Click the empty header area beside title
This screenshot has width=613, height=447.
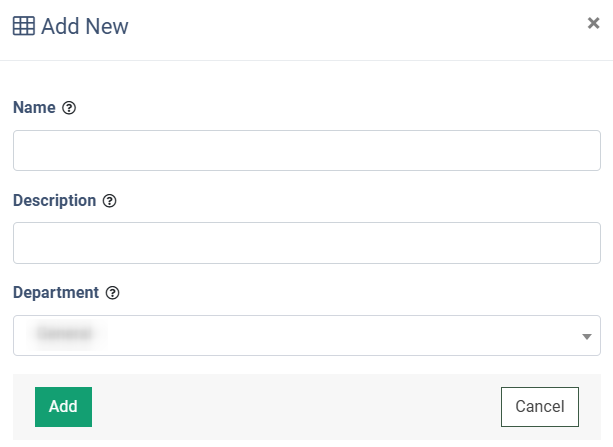tap(350, 26)
